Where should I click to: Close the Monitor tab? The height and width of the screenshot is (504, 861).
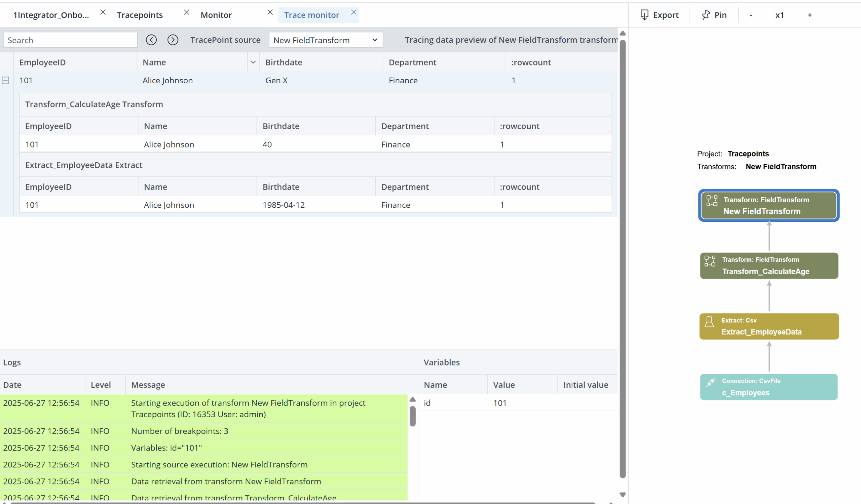[x=270, y=12]
